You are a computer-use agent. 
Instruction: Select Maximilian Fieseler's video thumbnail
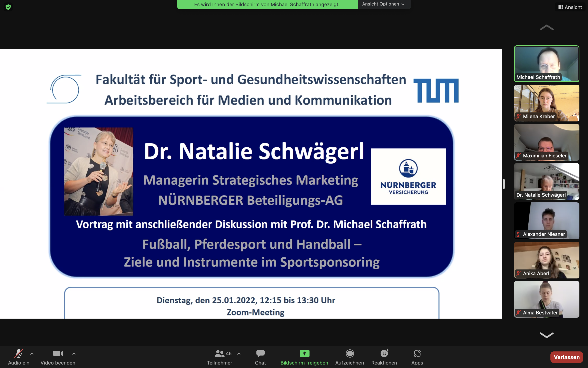[547, 142]
